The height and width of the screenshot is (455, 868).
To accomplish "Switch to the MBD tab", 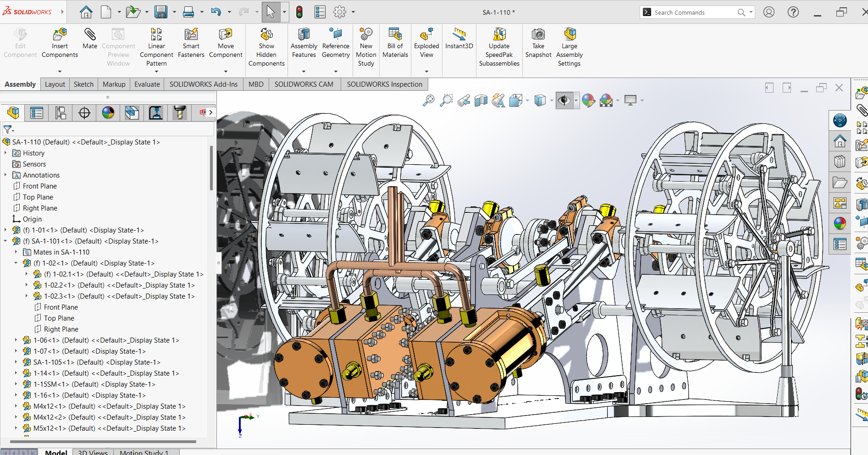I will (256, 84).
